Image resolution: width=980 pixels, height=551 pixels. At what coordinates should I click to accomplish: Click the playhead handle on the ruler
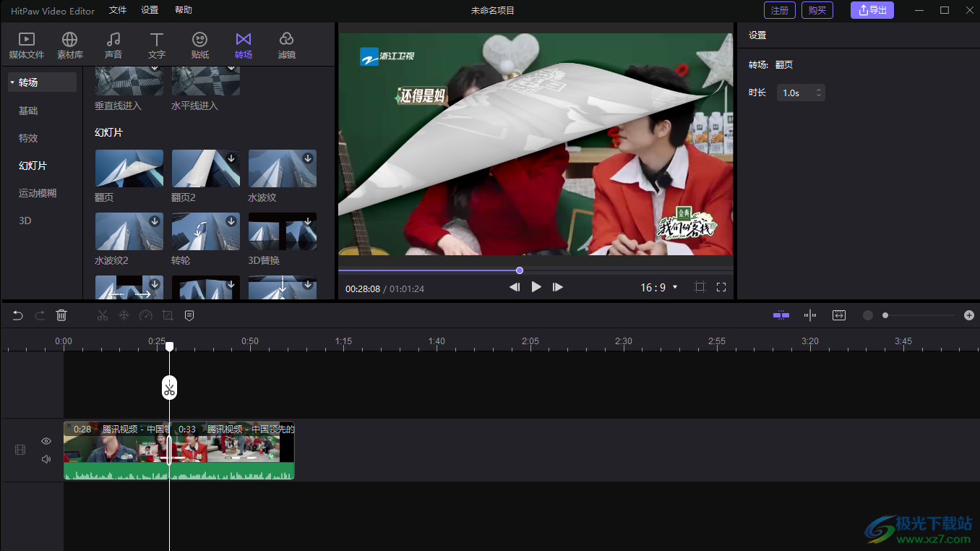coord(169,347)
